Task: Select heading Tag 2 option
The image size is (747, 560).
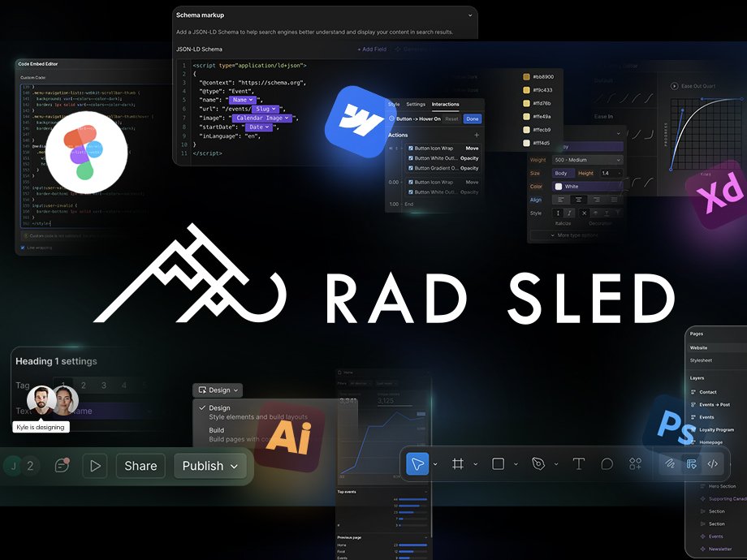Action: (x=84, y=386)
